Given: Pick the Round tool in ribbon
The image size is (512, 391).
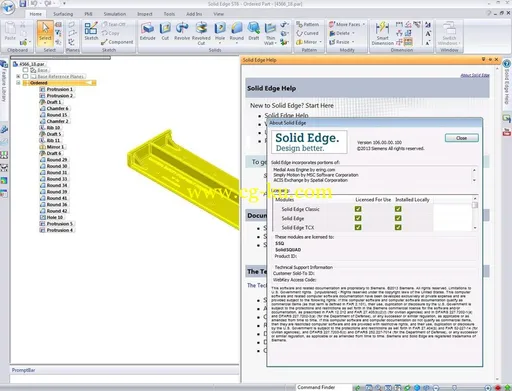Looking at the screenshot, I should [x=237, y=32].
